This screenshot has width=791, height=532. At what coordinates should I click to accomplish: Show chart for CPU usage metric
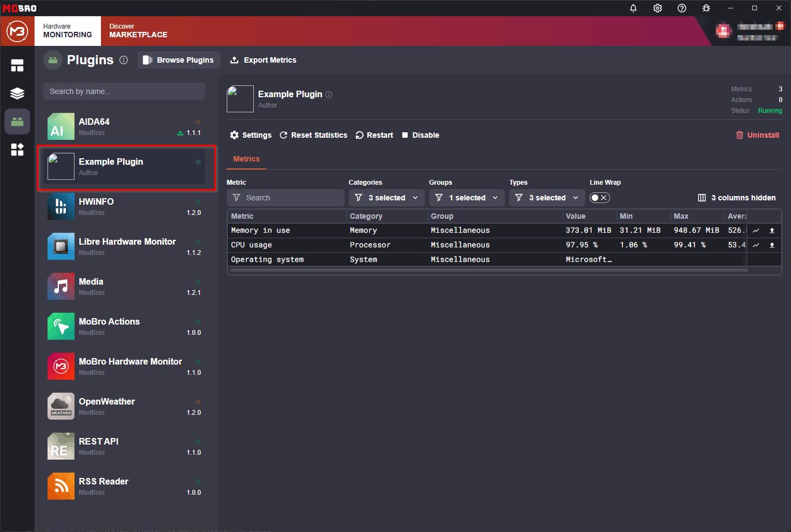pyautogui.click(x=756, y=245)
